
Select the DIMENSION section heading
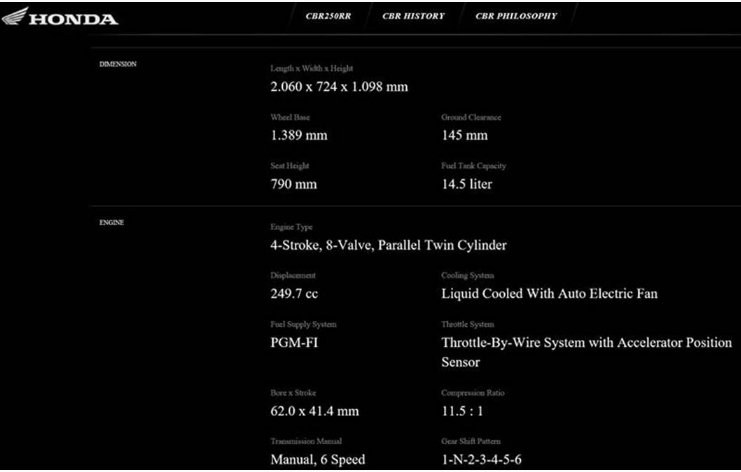[118, 64]
